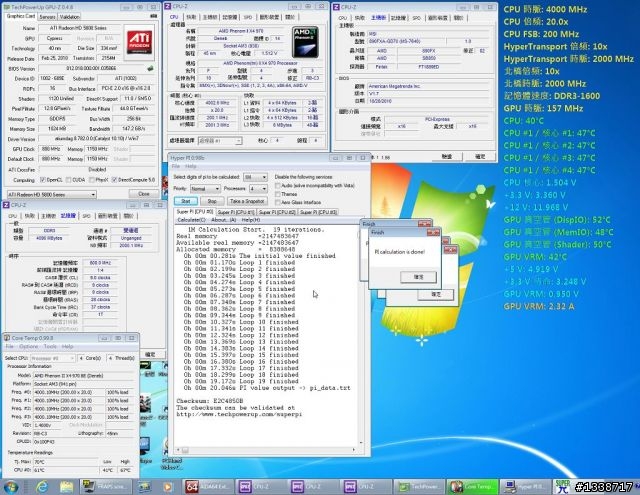Screen dimensions: 640x495
Task: Open the About...(A) menu in Super PI
Action: (223, 220)
